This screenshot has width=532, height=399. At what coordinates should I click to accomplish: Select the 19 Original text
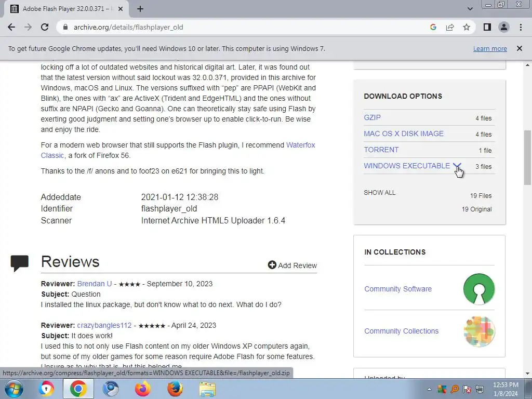[476, 209]
